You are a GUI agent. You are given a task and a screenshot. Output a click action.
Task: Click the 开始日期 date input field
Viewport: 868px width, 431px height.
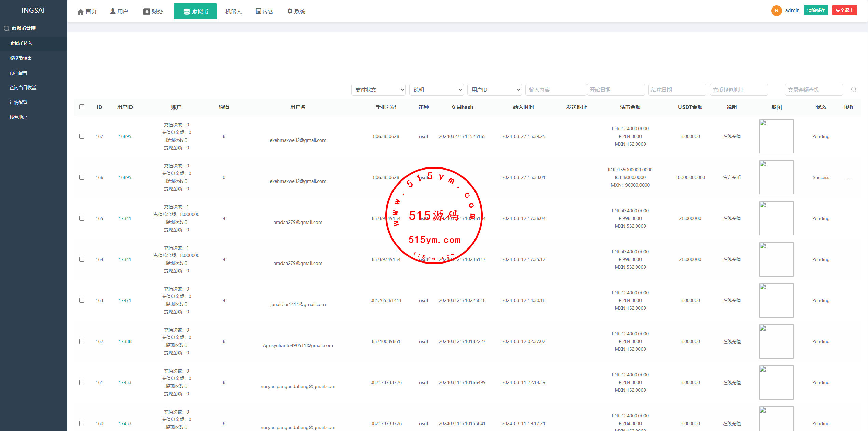[616, 90]
